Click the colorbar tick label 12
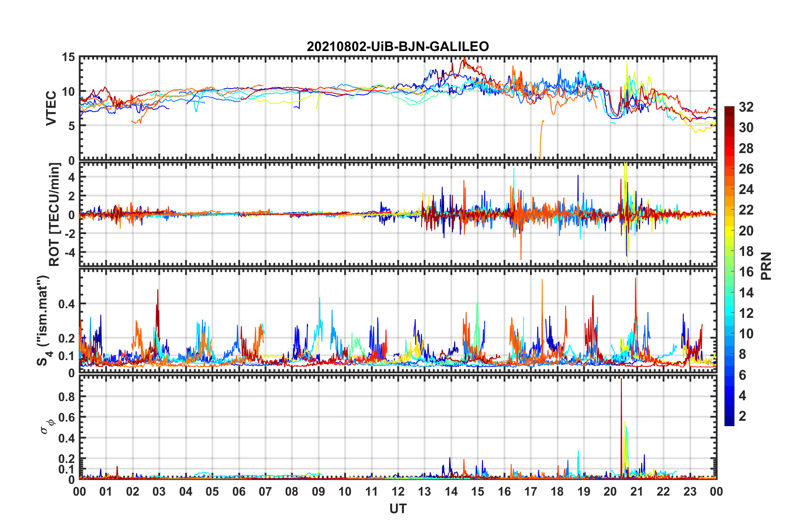796x532 pixels. [746, 313]
